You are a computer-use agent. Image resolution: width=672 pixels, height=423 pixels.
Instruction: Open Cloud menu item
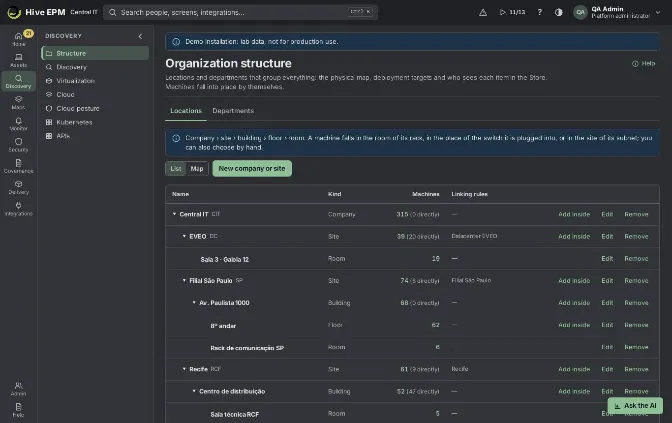95,94
